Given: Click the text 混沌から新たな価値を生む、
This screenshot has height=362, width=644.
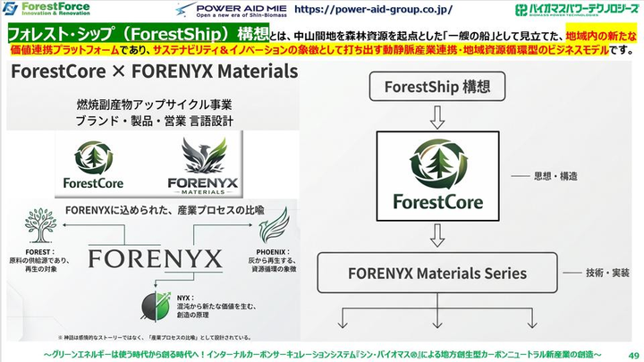Looking at the screenshot, I should point(216,307).
